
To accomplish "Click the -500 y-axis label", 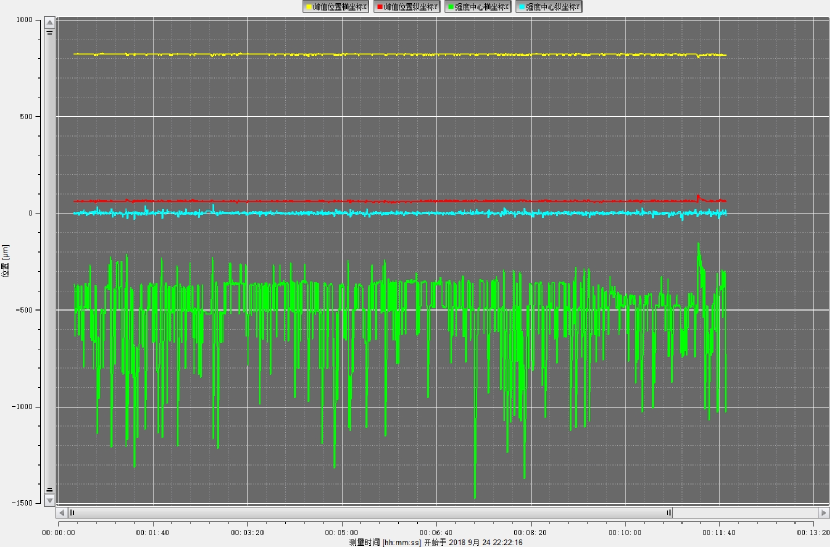I will click(x=24, y=310).
